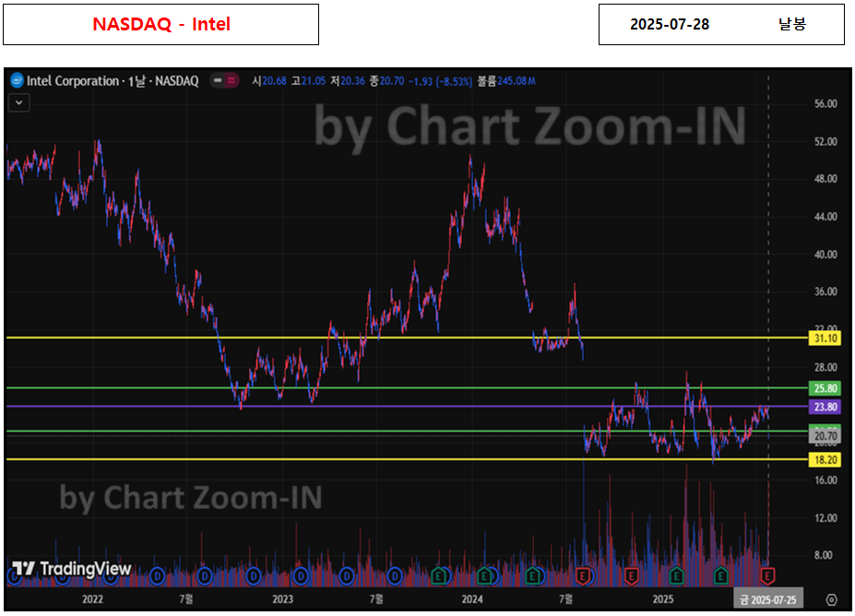Click the TradingView logo
Image resolution: width=855 pixels, height=616 pixels.
click(71, 569)
